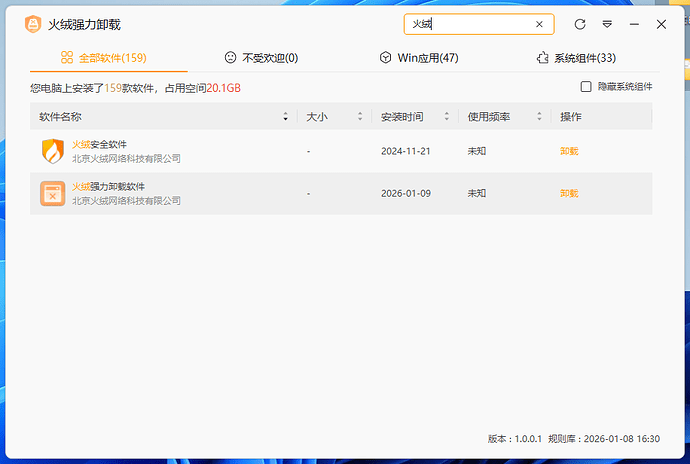Click 未知 frequency in 火绒强力卸载软件 row

477,193
